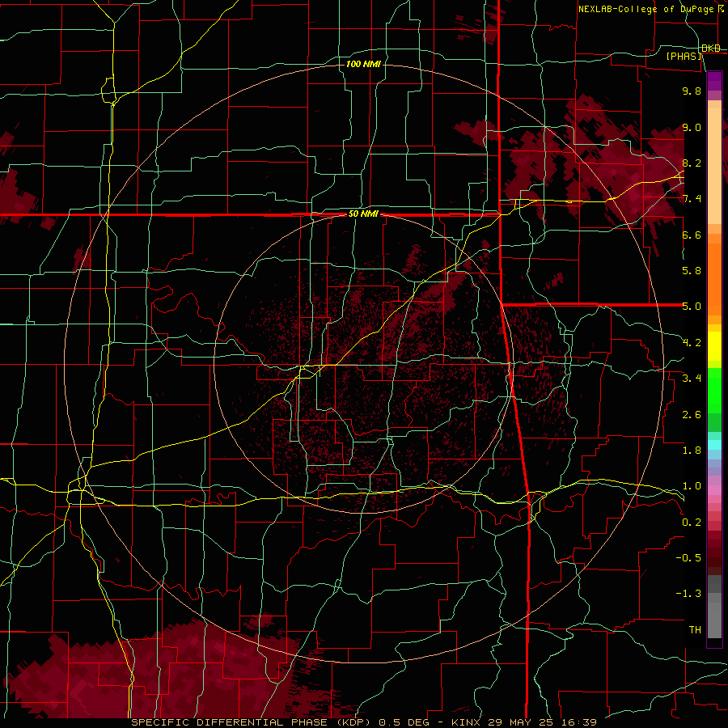Viewport: 728px width, 728px height.
Task: Select the 1.0 scale label
Action: (x=692, y=486)
